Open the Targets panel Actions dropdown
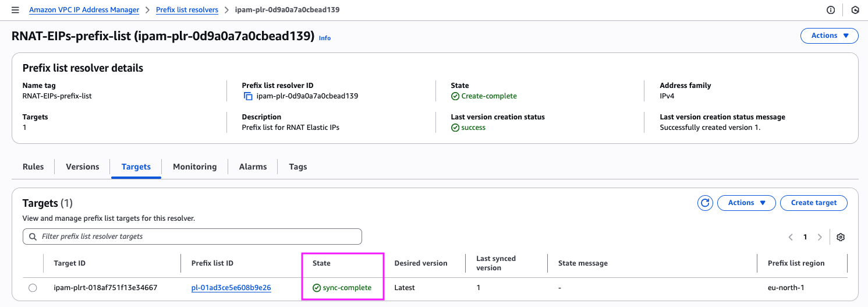 (x=747, y=203)
